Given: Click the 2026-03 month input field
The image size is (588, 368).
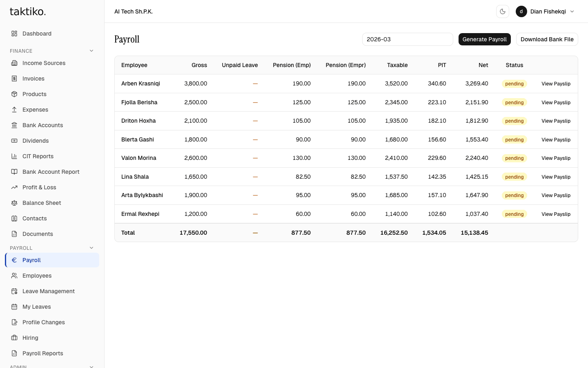Looking at the screenshot, I should coord(407,39).
